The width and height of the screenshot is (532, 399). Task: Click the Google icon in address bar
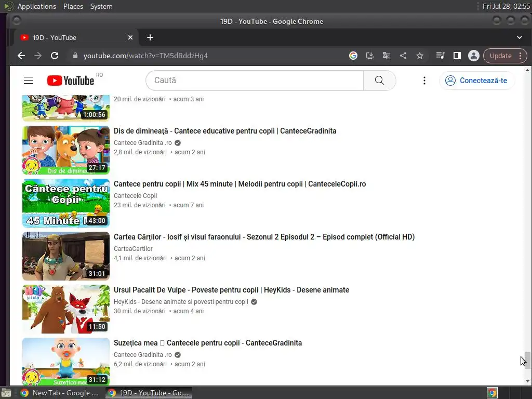pyautogui.click(x=353, y=56)
